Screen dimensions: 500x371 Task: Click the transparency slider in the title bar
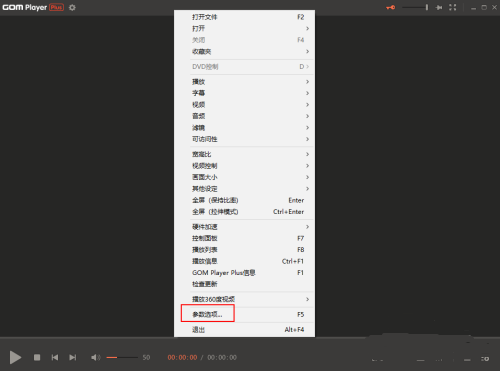pyautogui.click(x=415, y=7)
